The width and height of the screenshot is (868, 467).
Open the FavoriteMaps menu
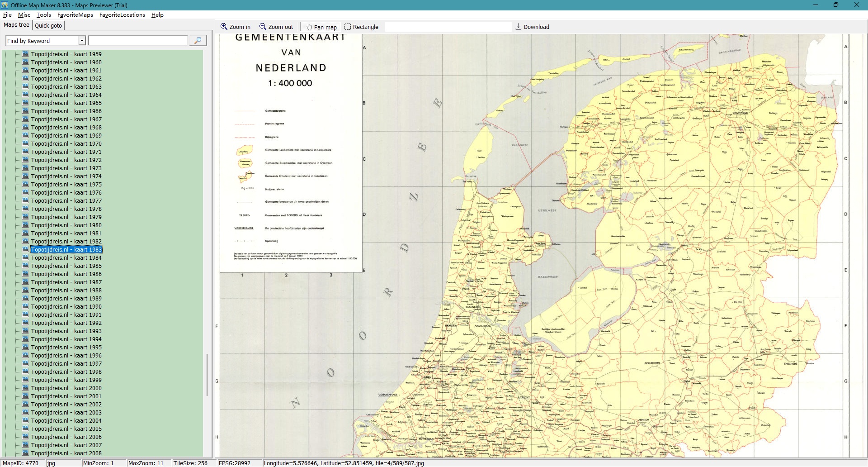tap(75, 15)
